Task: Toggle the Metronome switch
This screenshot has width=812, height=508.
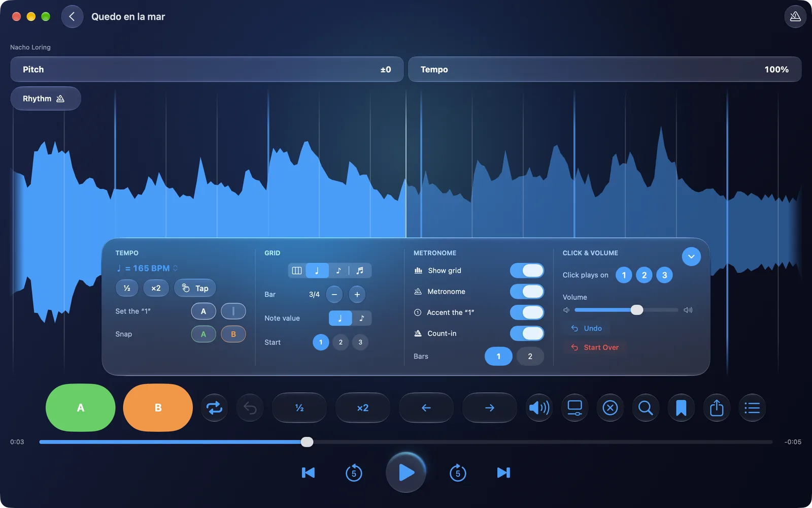Action: 527,292
